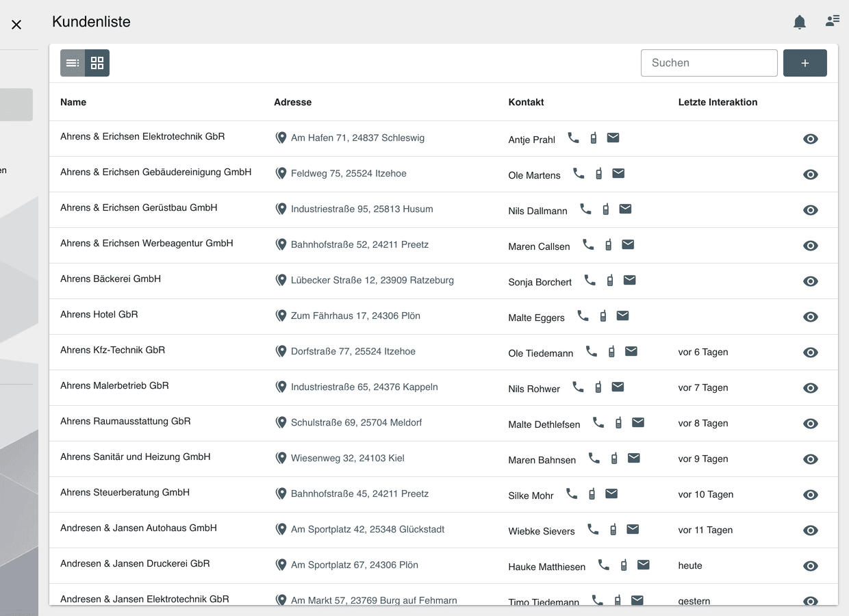Image resolution: width=849 pixels, height=616 pixels.
Task: Click the Suchen search field
Action: (709, 63)
